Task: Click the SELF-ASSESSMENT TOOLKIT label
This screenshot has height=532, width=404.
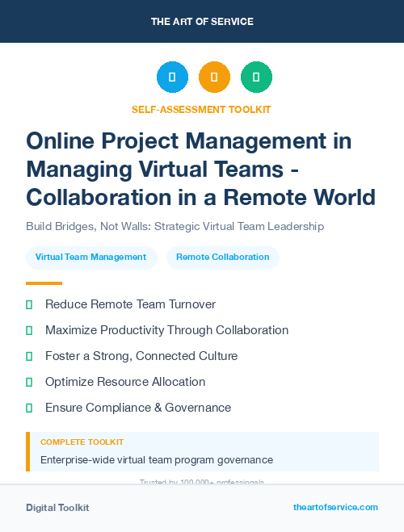Action: tap(201, 110)
